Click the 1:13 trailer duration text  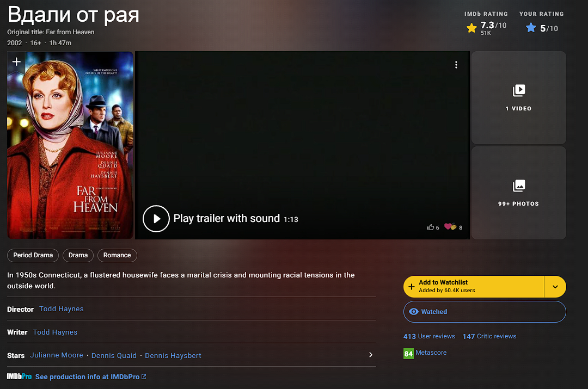291,220
